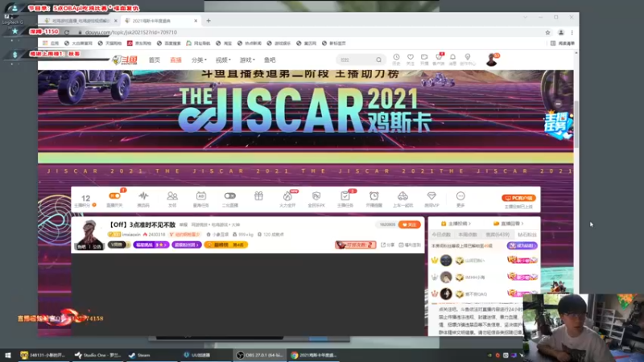Screen dimensions: 644x362
Task: Close the 2021鸡斯卡 browser tab
Action: point(196,21)
